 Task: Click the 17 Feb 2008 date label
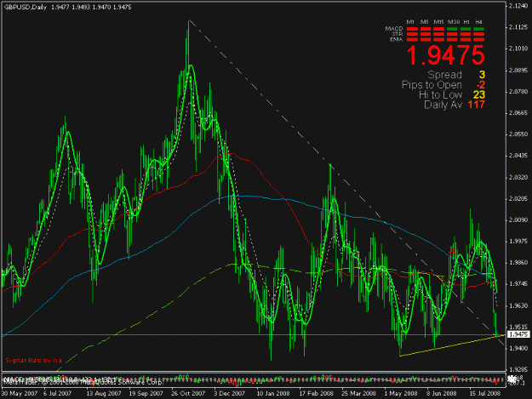316,393
